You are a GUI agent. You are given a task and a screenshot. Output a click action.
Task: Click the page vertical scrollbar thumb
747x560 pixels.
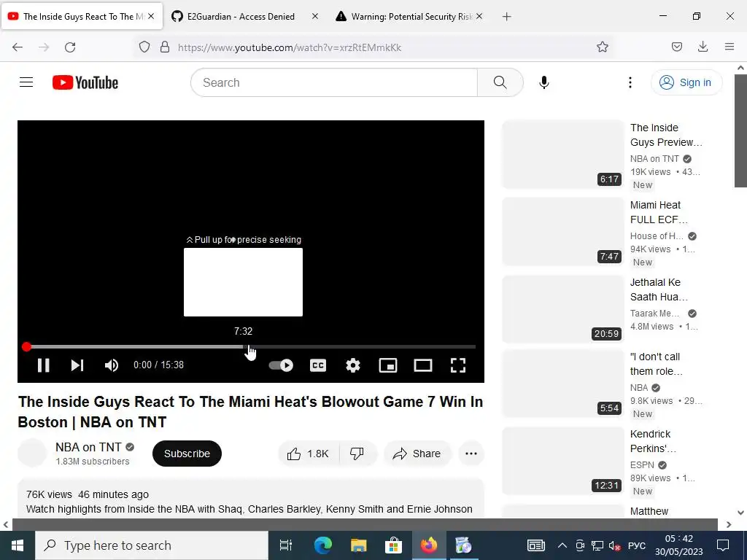coord(740,131)
